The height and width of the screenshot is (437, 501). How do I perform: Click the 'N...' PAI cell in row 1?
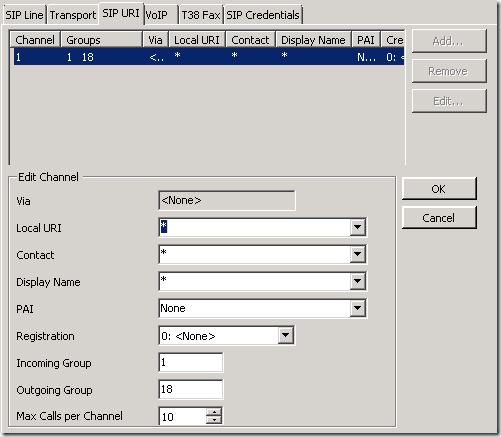pos(366,57)
